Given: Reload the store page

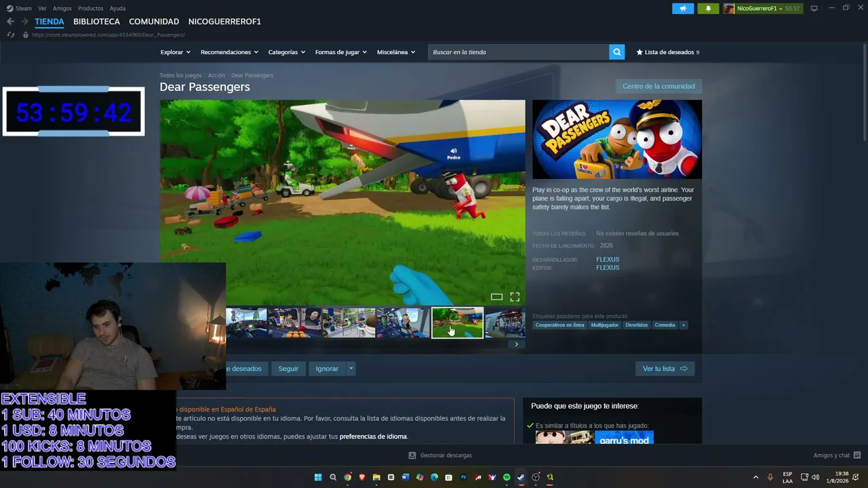Looking at the screenshot, I should click(10, 35).
